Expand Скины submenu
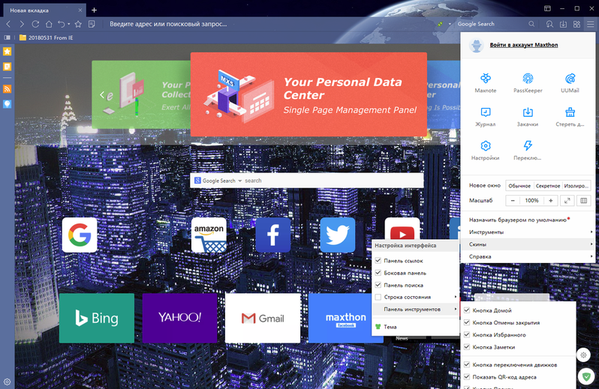599x389 pixels. point(528,244)
